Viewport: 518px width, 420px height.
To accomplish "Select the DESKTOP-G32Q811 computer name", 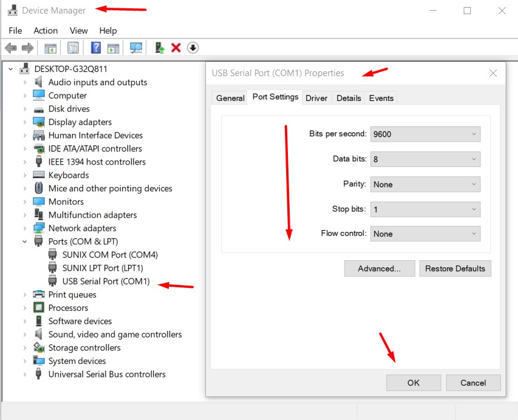I will (x=71, y=69).
